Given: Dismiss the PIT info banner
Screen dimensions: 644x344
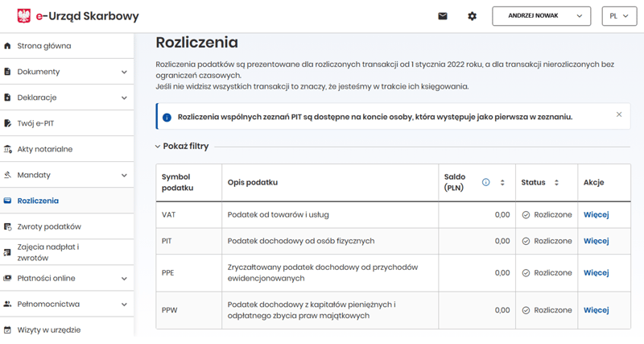Looking at the screenshot, I should (619, 114).
